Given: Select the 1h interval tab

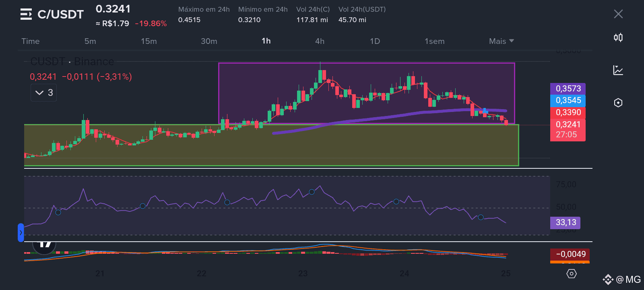Looking at the screenshot, I should [x=266, y=41].
